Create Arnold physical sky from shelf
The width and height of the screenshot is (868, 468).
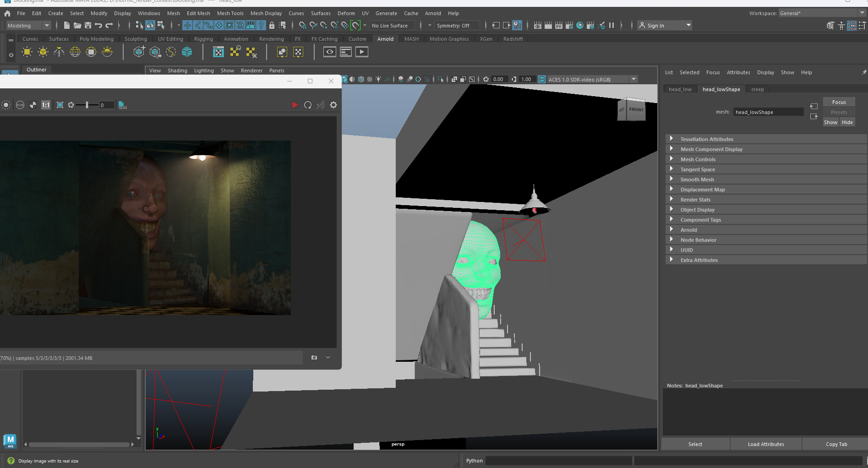point(107,52)
